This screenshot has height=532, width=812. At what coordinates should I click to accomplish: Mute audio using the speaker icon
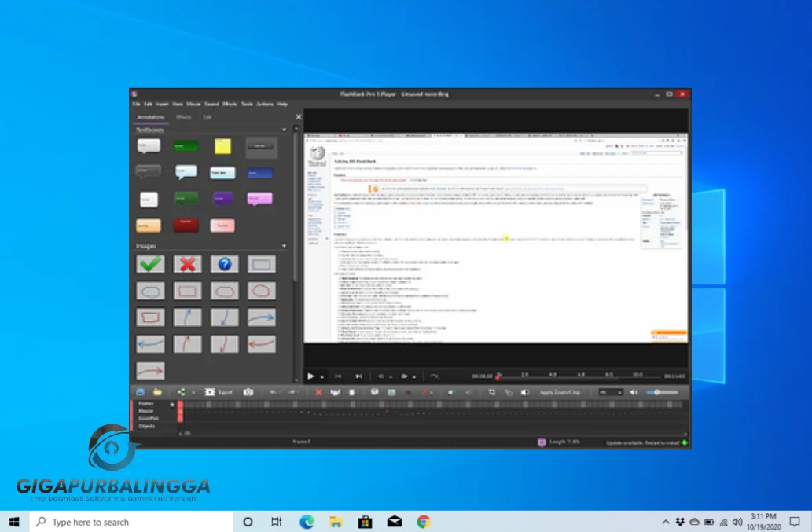click(634, 392)
